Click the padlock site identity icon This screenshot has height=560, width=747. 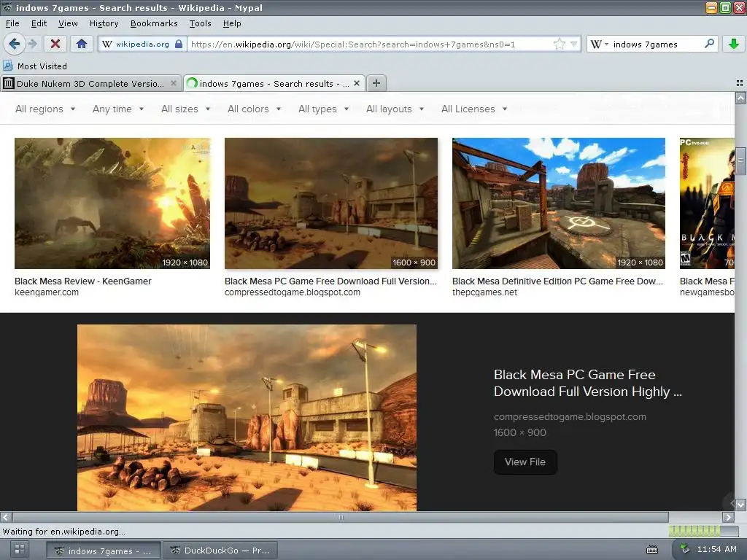[179, 44]
